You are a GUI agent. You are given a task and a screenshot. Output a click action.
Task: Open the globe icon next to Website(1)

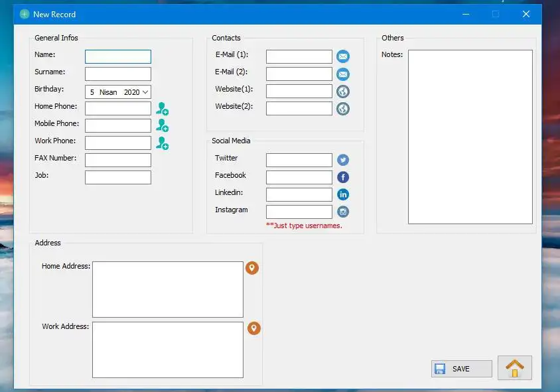click(343, 92)
